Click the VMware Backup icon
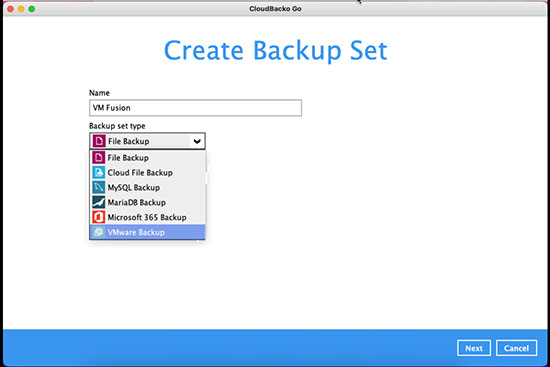This screenshot has width=550, height=367. click(99, 232)
